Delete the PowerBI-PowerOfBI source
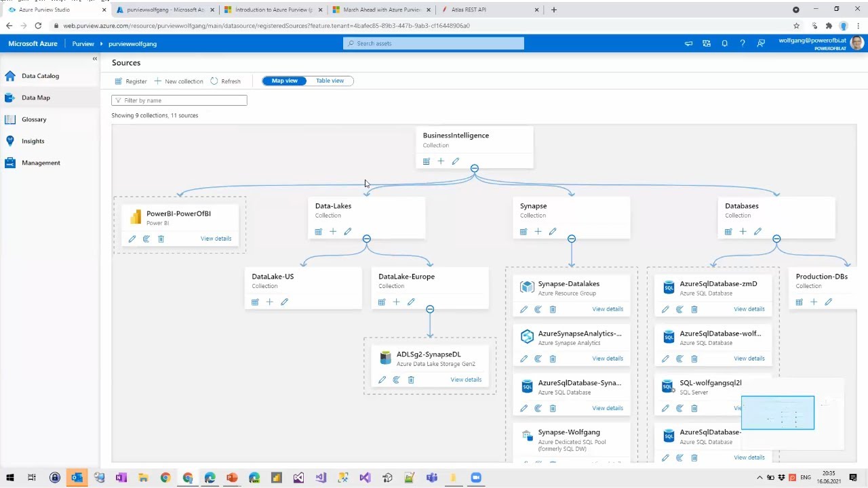The height and width of the screenshot is (488, 868). (161, 239)
